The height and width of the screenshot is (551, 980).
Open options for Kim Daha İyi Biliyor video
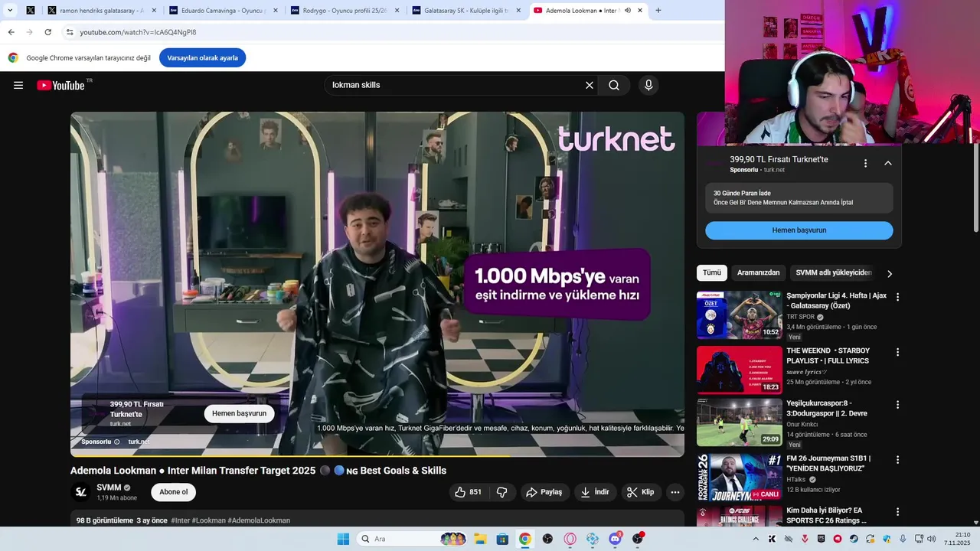coord(898,511)
